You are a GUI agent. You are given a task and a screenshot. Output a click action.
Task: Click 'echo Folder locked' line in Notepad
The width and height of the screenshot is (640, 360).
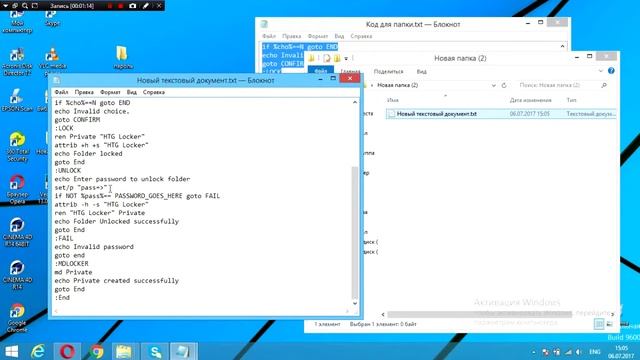tap(88, 153)
